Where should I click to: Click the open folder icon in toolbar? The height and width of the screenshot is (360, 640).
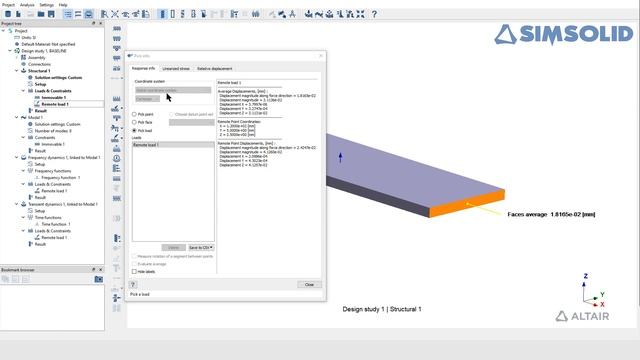tap(41, 14)
